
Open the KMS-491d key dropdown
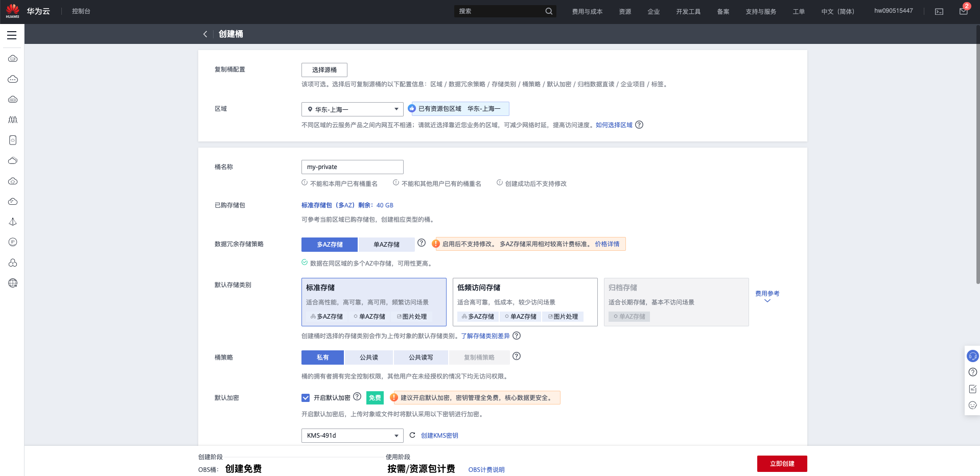[352, 435]
